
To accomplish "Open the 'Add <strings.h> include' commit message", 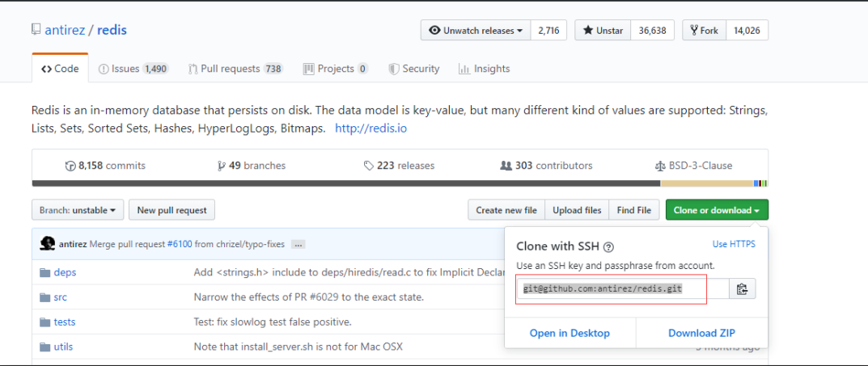I will tap(349, 272).
